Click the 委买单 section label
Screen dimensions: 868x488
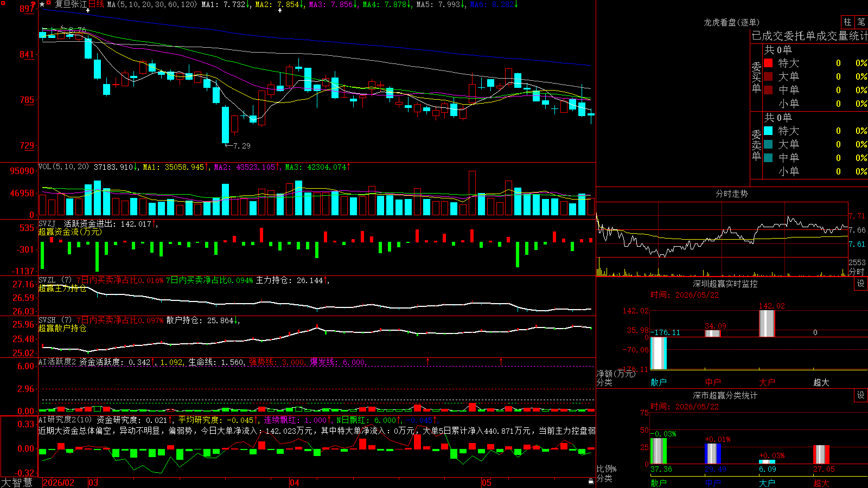[x=756, y=76]
